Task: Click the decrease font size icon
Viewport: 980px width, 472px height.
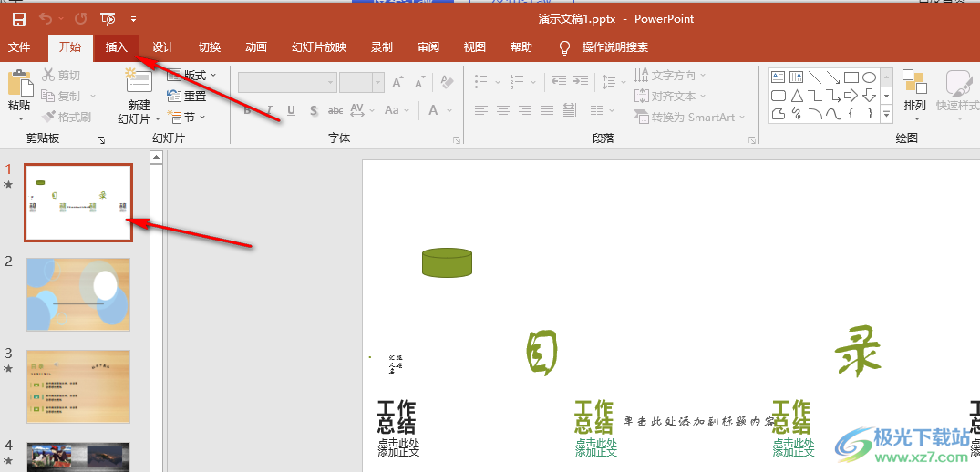Action: (420, 82)
